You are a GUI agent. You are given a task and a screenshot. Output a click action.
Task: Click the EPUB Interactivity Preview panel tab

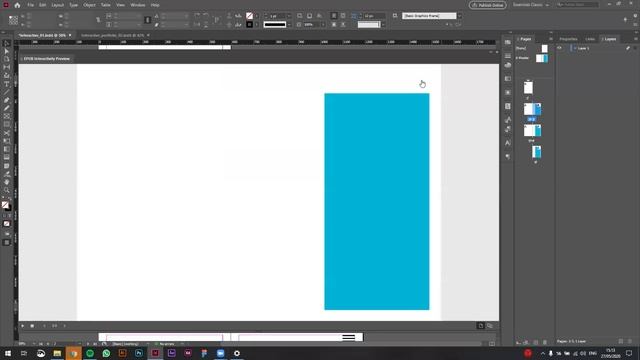pyautogui.click(x=47, y=59)
